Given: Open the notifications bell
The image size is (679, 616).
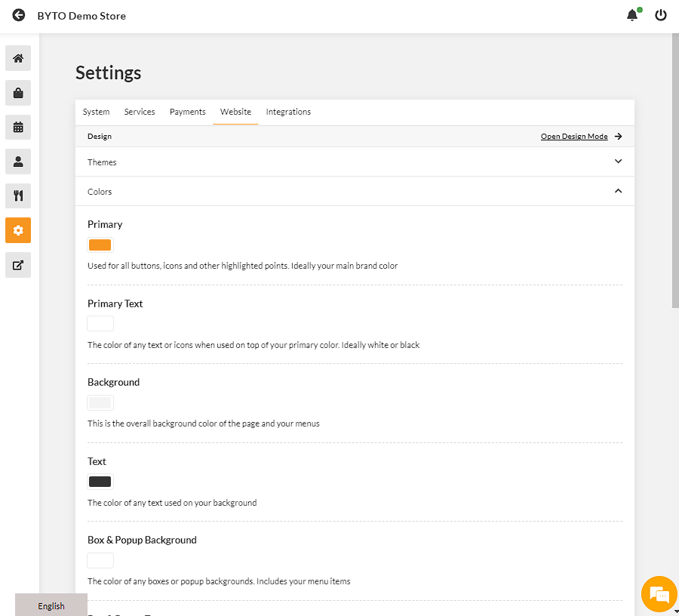Looking at the screenshot, I should click(632, 16).
